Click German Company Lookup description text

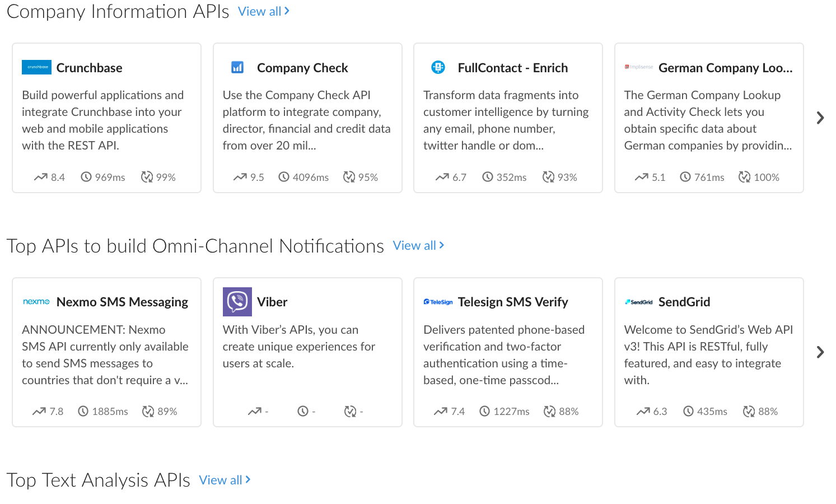pos(708,120)
